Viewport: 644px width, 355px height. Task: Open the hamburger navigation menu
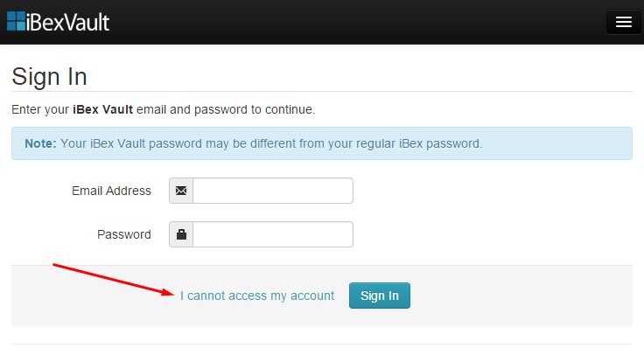point(623,22)
